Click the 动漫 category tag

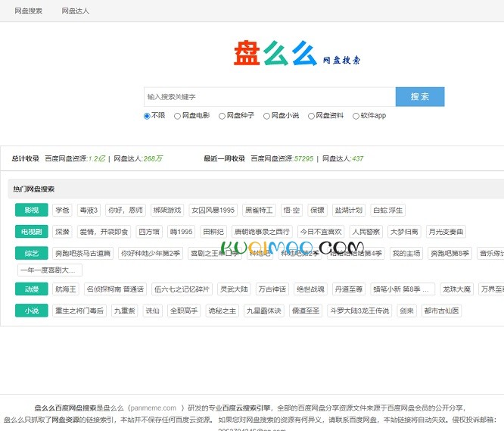point(32,289)
